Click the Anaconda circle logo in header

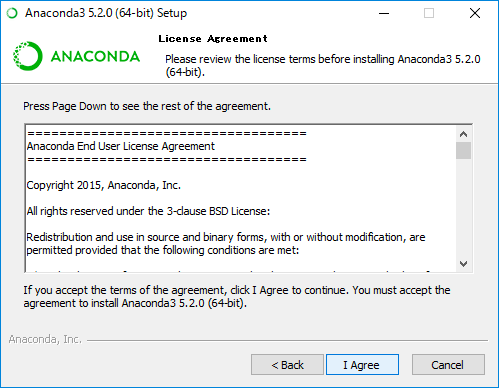coord(28,56)
